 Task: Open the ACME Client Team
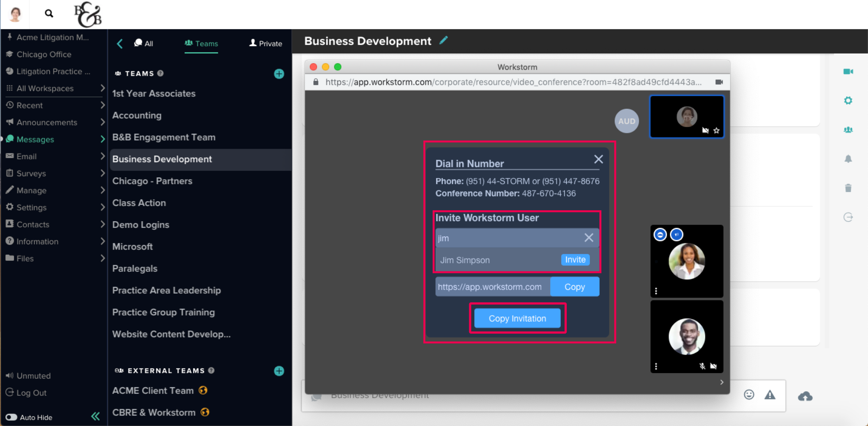click(x=153, y=391)
